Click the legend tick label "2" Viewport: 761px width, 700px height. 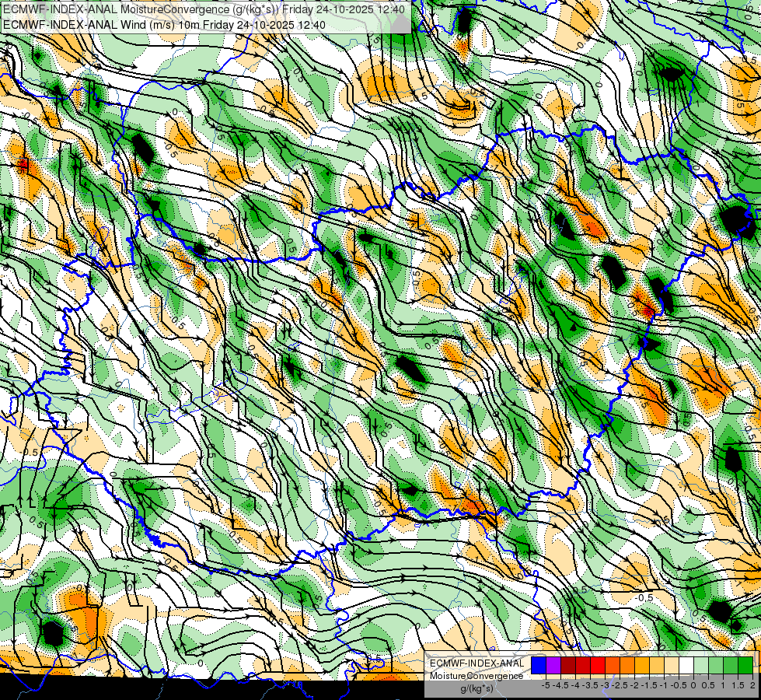pos(752,685)
